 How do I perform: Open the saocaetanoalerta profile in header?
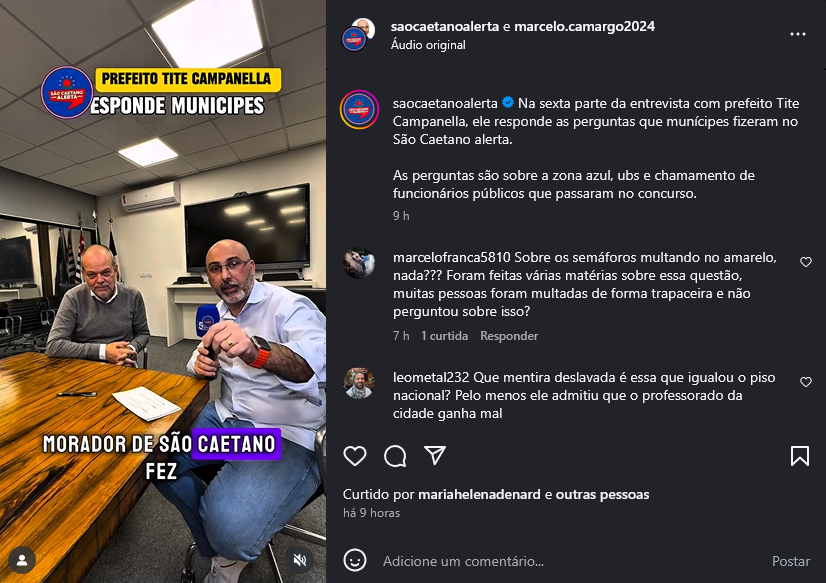[445, 26]
